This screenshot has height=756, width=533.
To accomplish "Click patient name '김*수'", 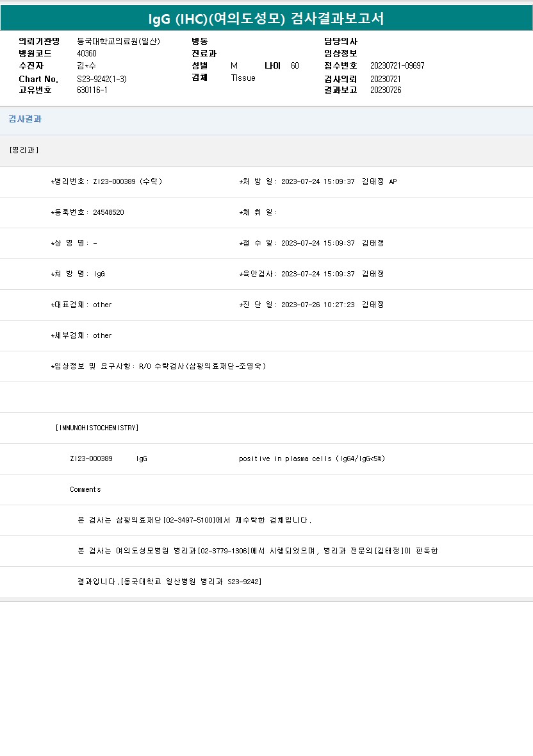I will [86, 65].
